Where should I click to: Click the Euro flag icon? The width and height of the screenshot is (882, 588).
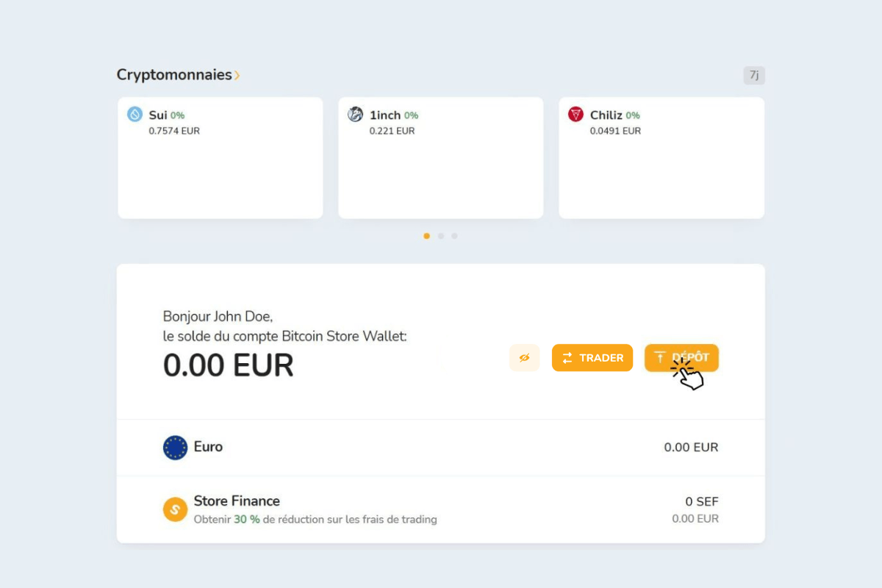pos(174,446)
